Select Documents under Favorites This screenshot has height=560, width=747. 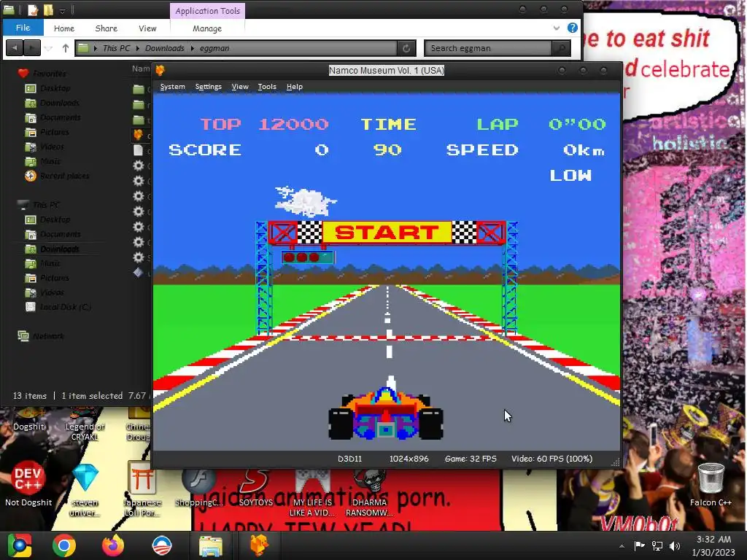[60, 117]
